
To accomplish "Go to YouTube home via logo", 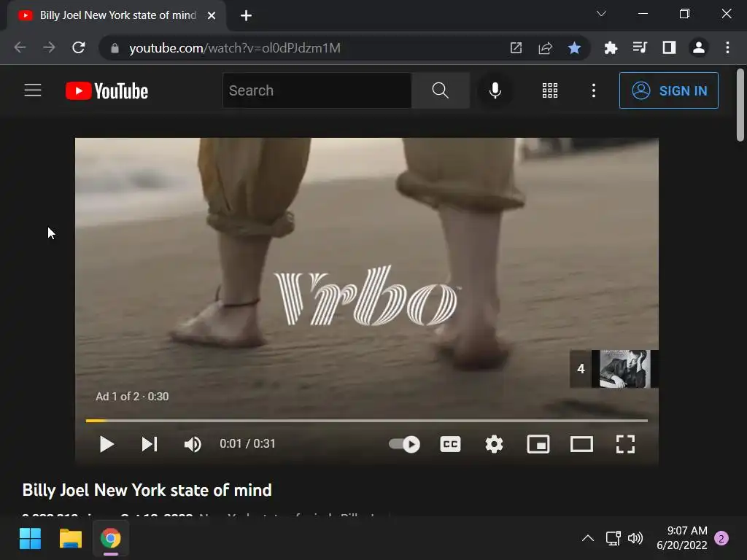I will coord(107,91).
